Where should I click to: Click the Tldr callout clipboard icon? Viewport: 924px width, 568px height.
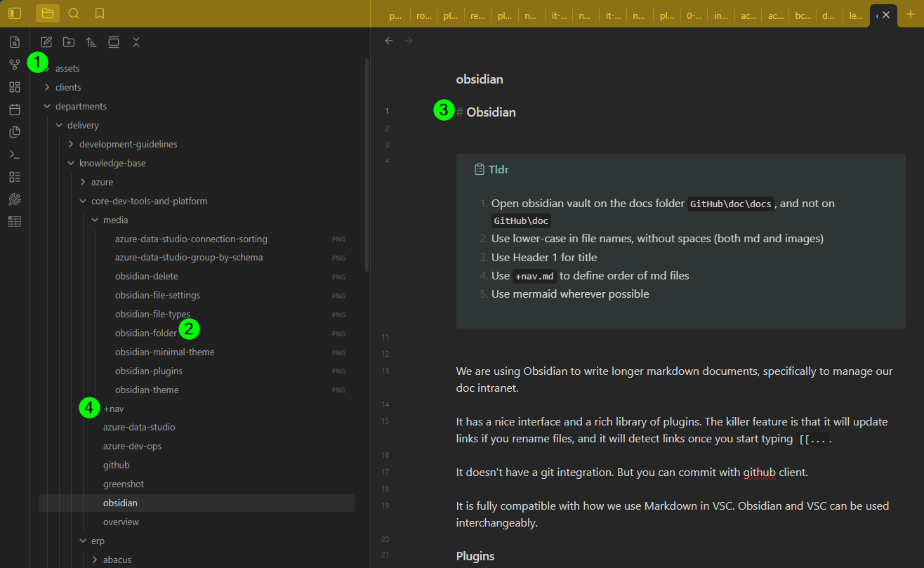480,169
